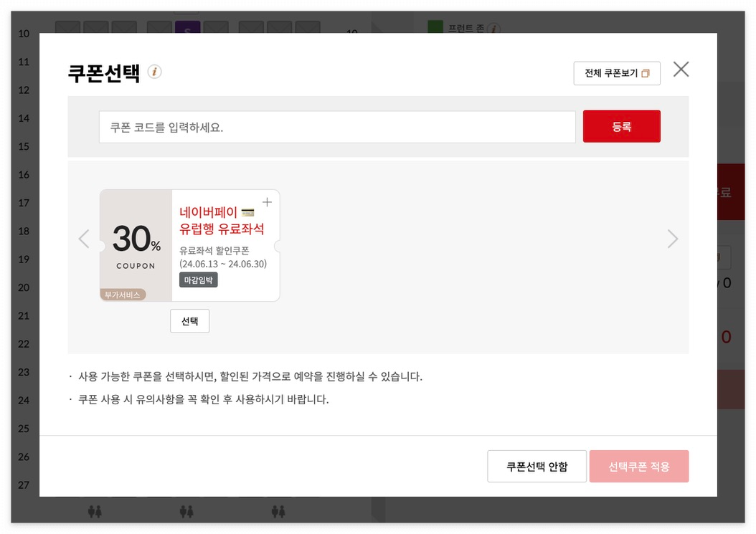Open 전체 쿠폰보기 to view all coupons
The width and height of the screenshot is (756, 534).
[617, 73]
